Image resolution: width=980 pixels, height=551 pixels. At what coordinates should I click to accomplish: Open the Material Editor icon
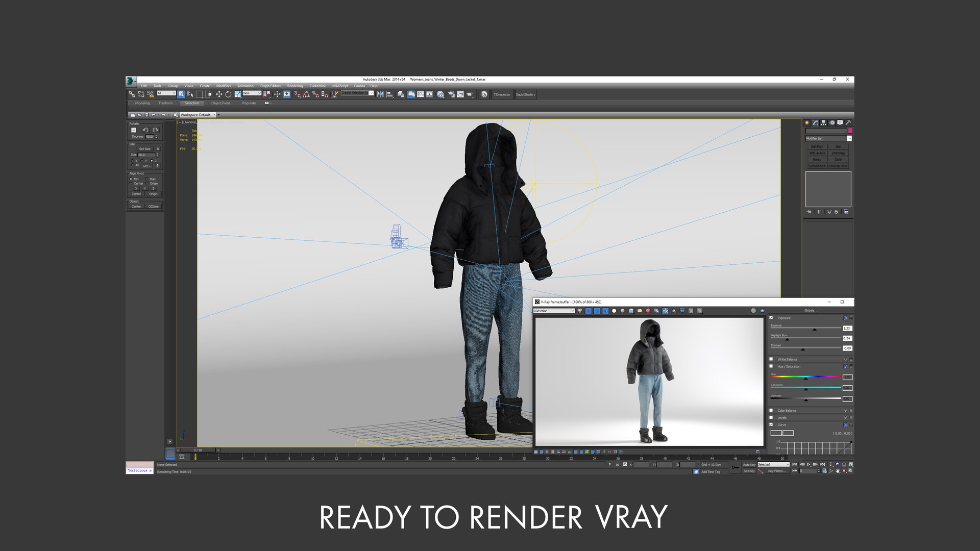pyautogui.click(x=440, y=94)
